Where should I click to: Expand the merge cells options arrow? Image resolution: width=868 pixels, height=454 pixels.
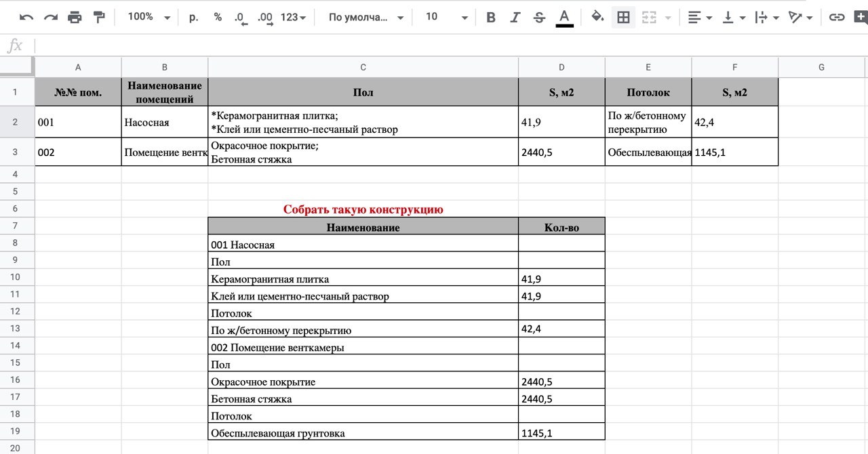668,18
